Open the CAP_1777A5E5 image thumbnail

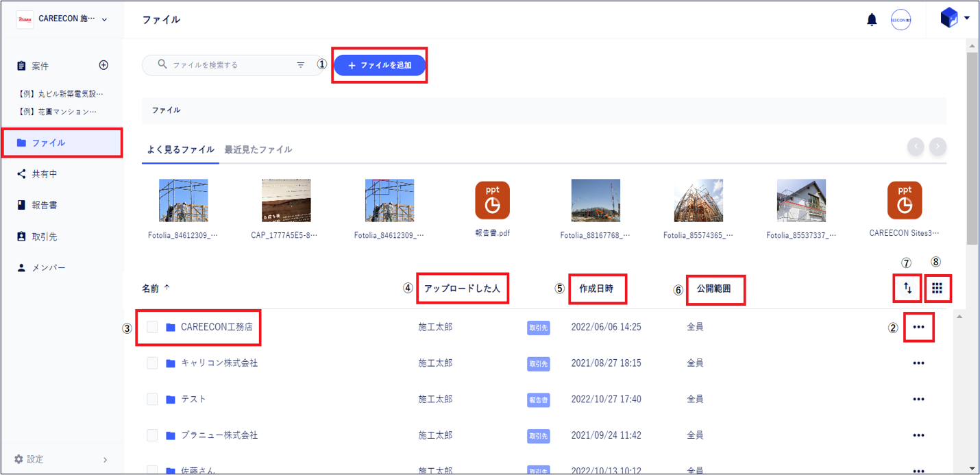(x=286, y=200)
